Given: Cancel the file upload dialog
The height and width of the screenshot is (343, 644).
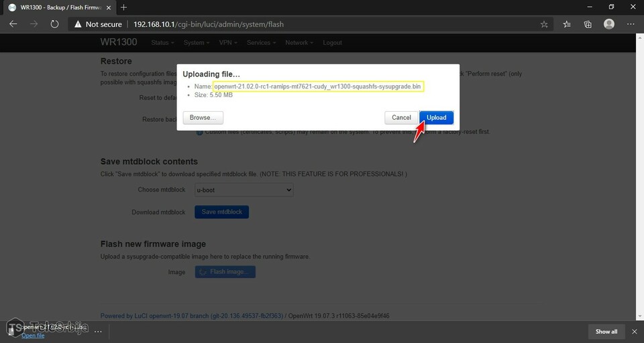Looking at the screenshot, I should [x=401, y=118].
